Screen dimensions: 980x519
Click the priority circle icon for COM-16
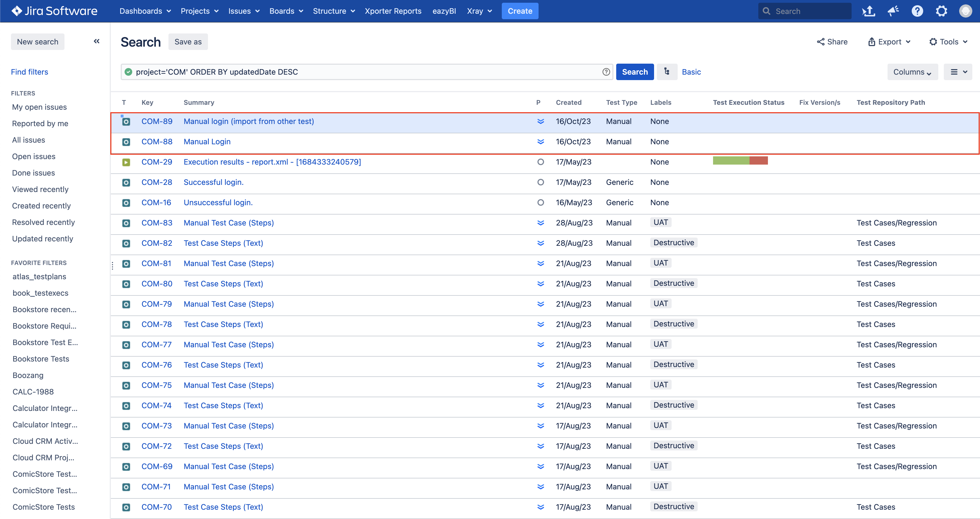click(540, 202)
